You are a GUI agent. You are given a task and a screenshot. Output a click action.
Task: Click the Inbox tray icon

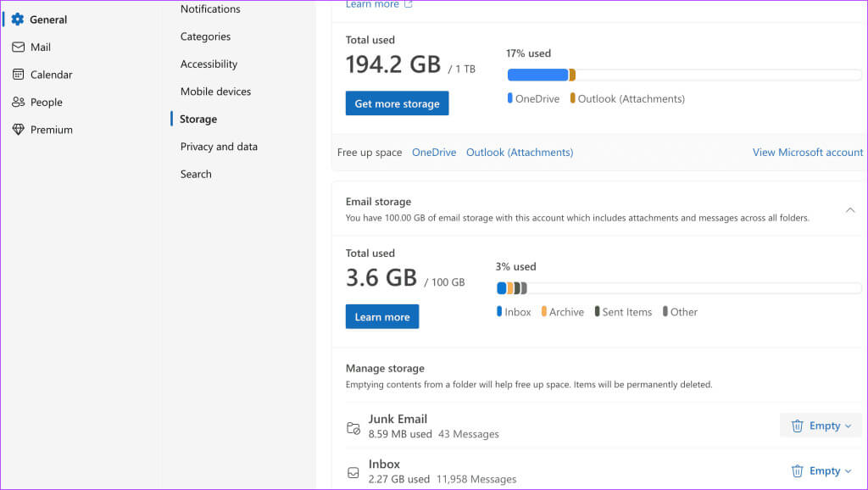coord(353,472)
